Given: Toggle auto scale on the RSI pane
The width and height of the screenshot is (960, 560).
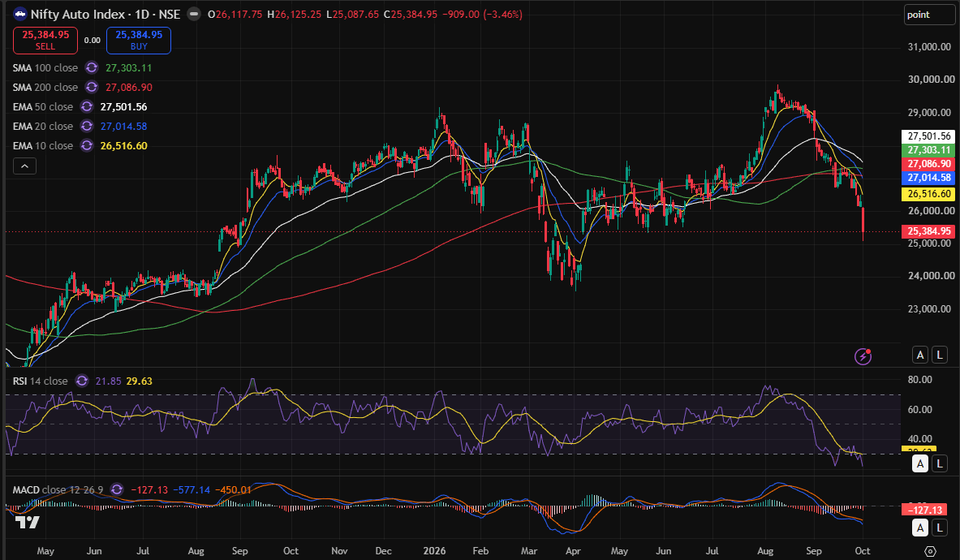Looking at the screenshot, I should click(920, 464).
